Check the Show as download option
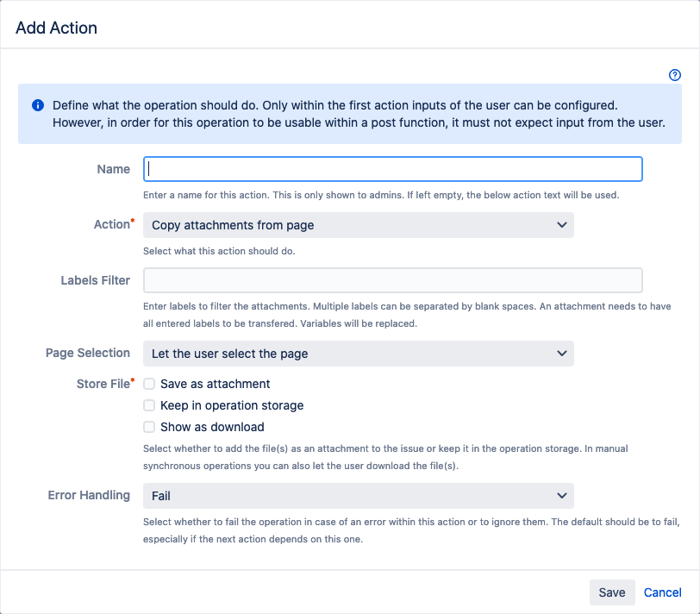Viewport: 700px width, 614px height. (x=149, y=427)
